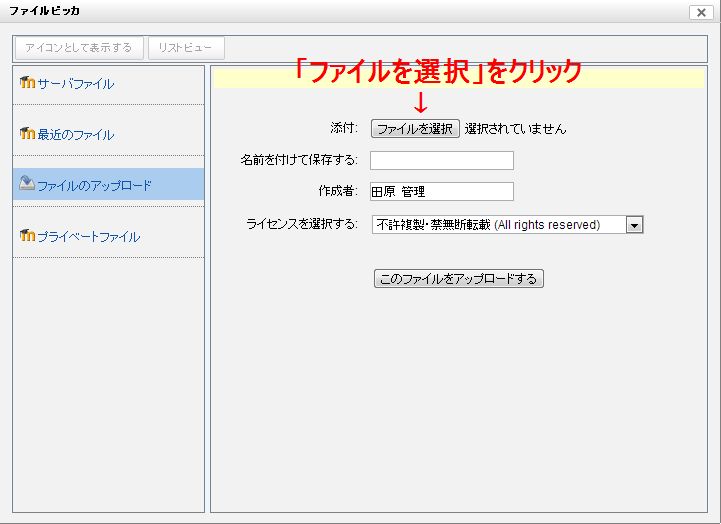Open the プライベートファイル repository link
Viewport: 721px width, 524px height.
pos(88,237)
